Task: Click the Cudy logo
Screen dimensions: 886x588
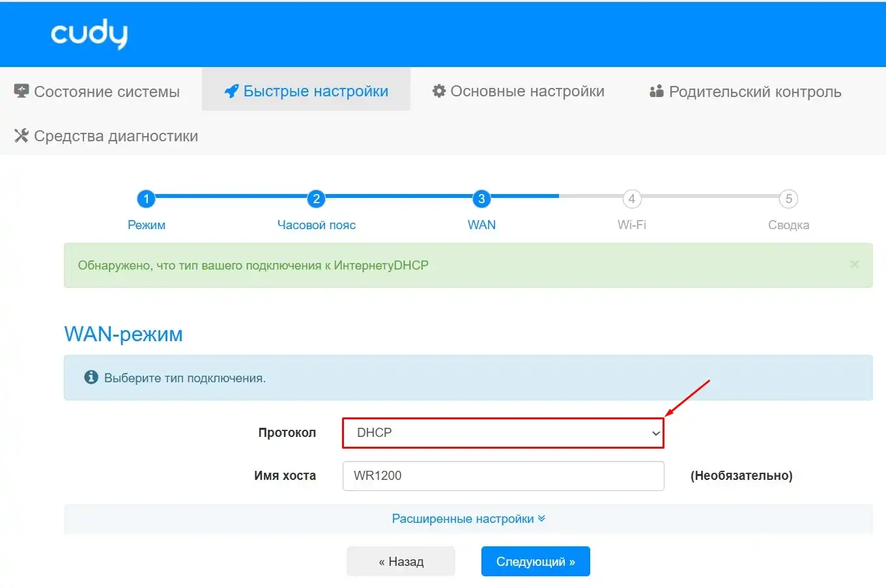Action: tap(89, 35)
